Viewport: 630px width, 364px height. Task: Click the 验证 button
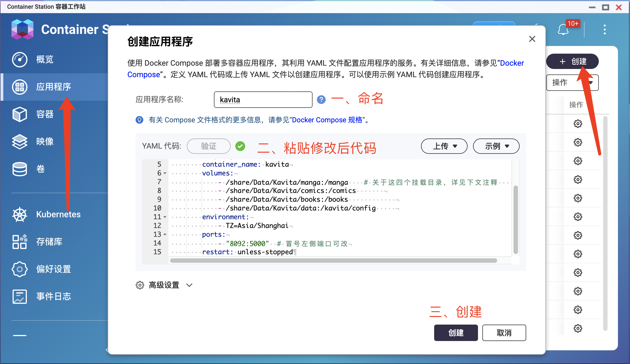208,146
